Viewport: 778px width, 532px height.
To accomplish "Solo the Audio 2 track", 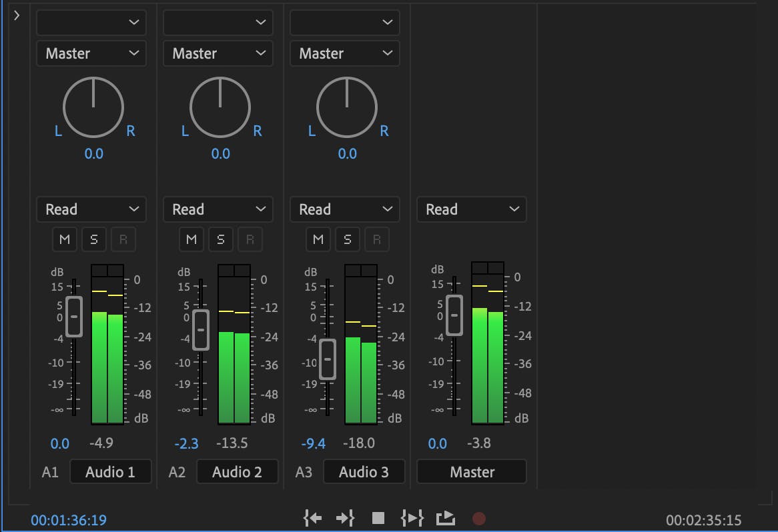I will (x=221, y=239).
